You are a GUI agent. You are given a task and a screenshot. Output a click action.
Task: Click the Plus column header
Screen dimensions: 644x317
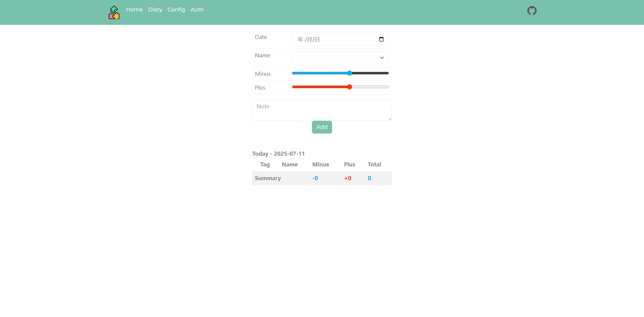click(x=350, y=164)
